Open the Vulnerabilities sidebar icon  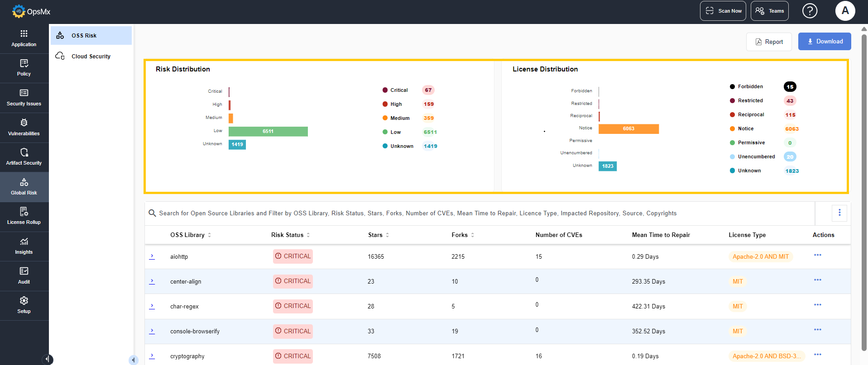tap(24, 127)
